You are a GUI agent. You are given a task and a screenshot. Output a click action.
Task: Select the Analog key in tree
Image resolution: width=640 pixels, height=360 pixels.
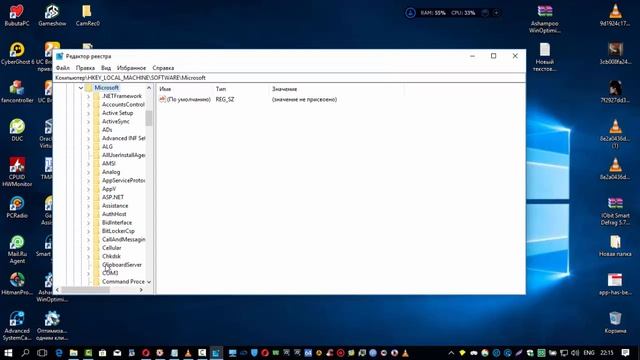tap(111, 172)
